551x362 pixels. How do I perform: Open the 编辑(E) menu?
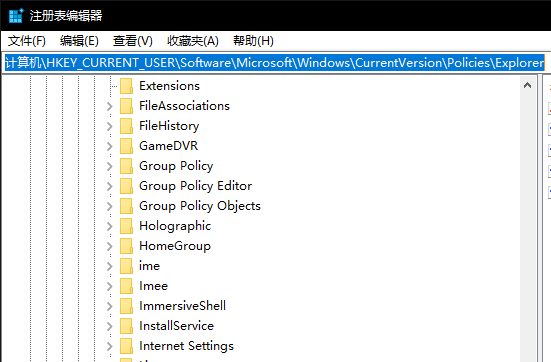point(79,41)
